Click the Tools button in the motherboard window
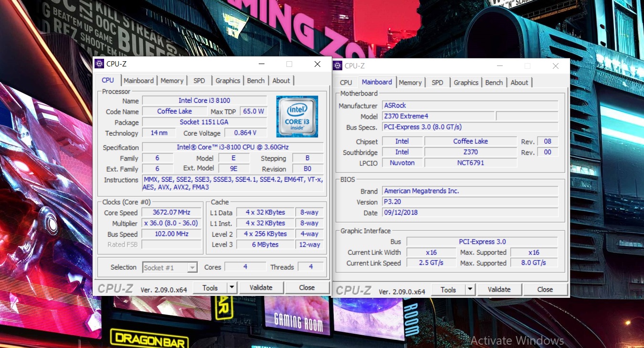 448,289
